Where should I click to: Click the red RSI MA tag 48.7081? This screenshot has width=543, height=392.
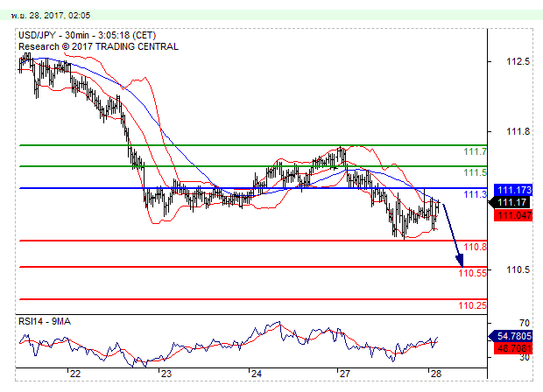(513, 348)
